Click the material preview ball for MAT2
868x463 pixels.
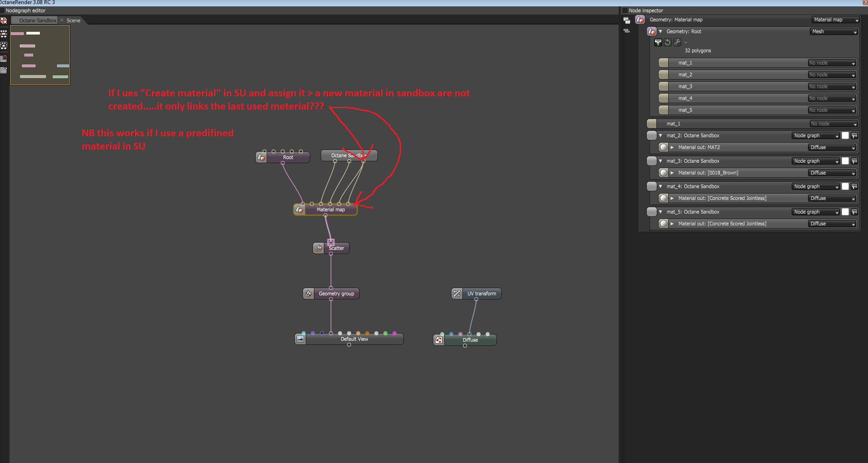(x=664, y=147)
